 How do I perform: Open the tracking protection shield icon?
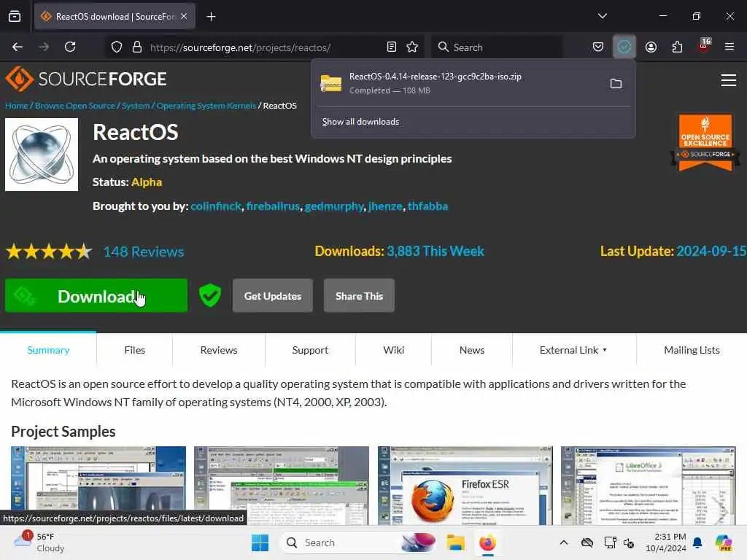(117, 47)
